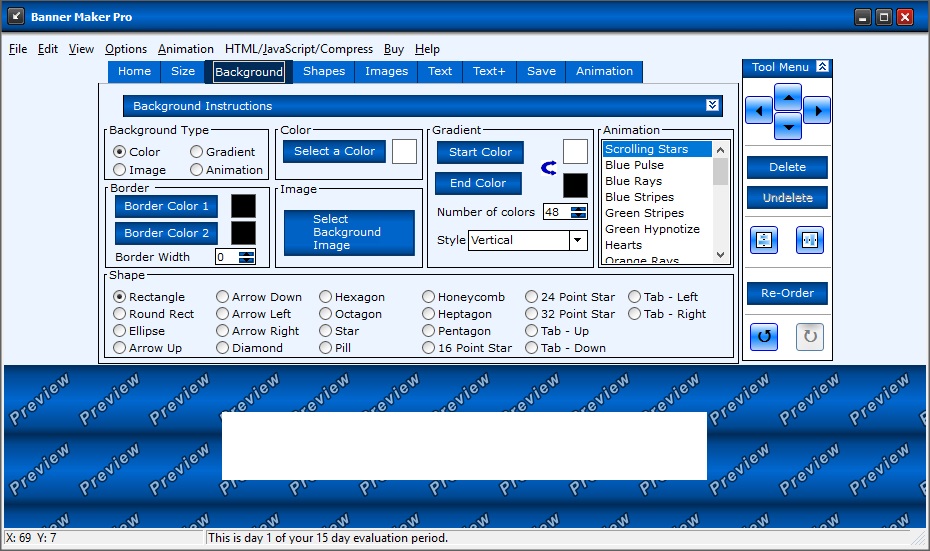Move selection up with Tool Menu arrow
Viewport: 930px width, 551px height.
point(788,97)
